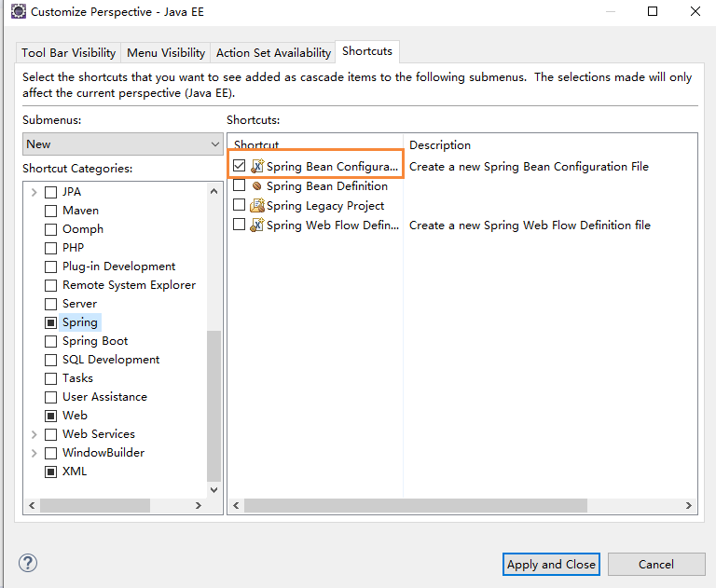Switch to Tool Bar Visibility tab

coord(68,52)
